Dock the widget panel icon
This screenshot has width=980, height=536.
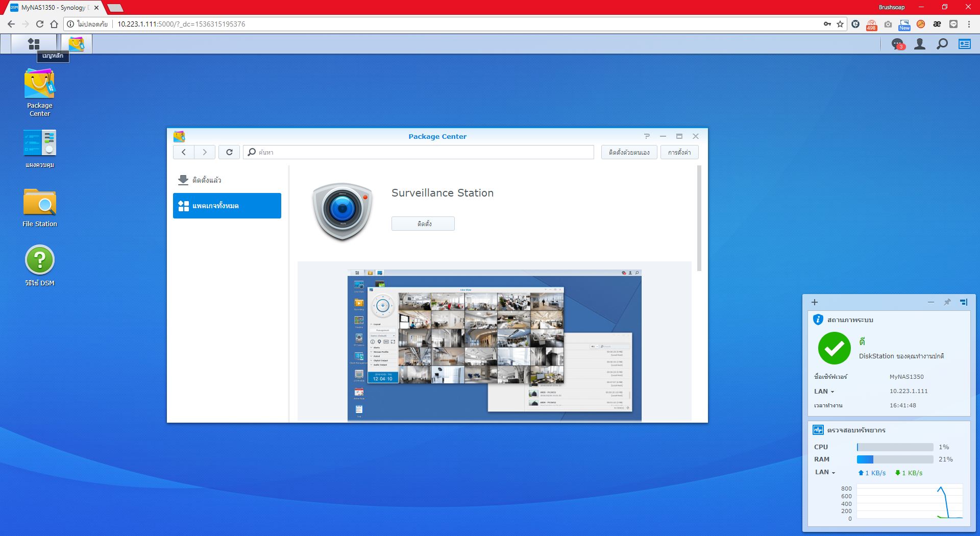[x=964, y=302]
